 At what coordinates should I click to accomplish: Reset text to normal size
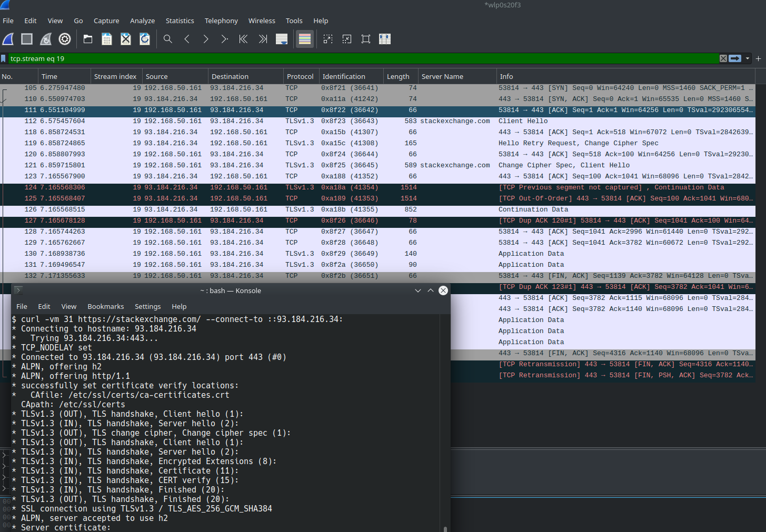tap(366, 39)
